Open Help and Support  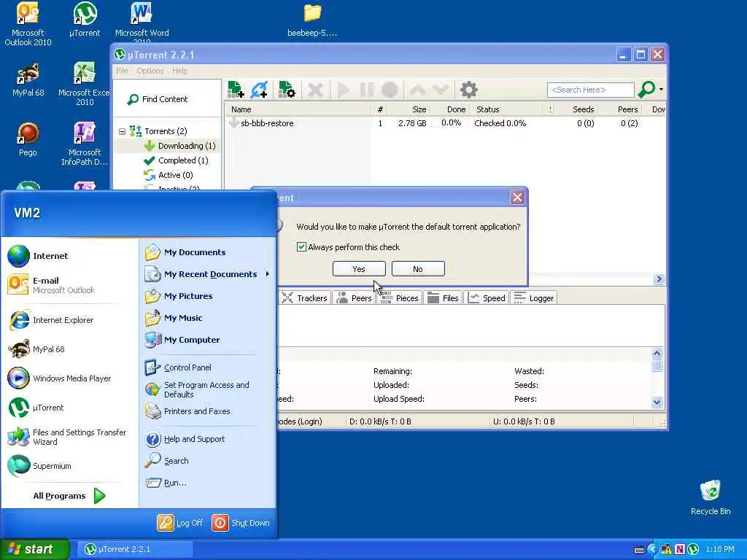(208, 439)
